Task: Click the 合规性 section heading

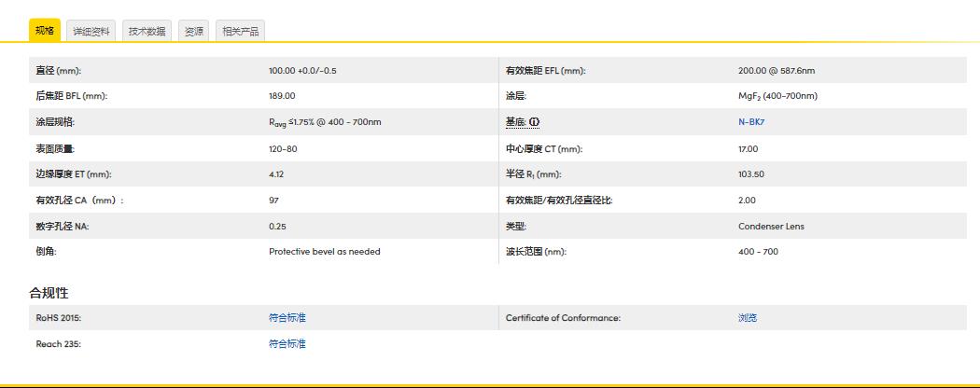Action: point(49,293)
